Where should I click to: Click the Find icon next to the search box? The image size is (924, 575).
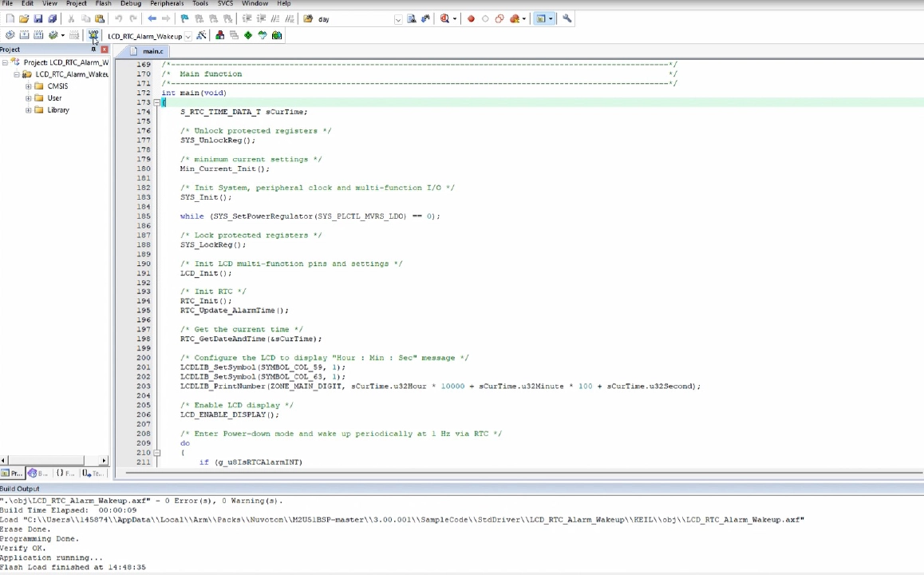tap(412, 19)
